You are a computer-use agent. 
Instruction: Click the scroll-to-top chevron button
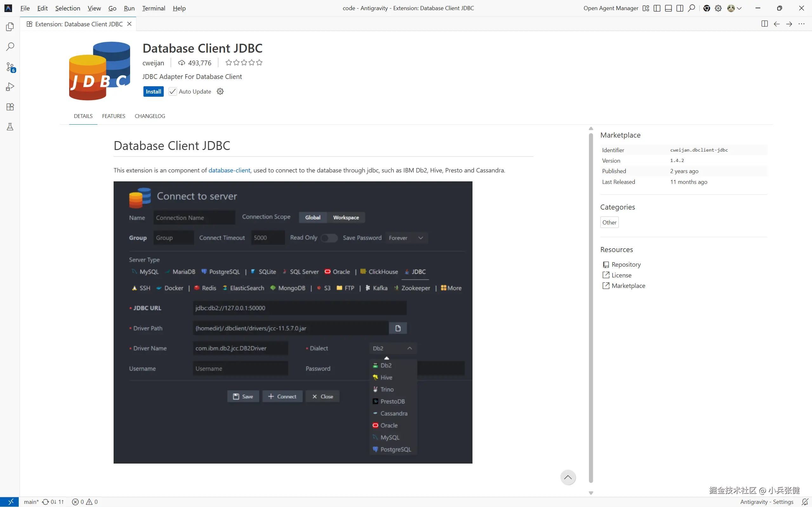tap(568, 477)
